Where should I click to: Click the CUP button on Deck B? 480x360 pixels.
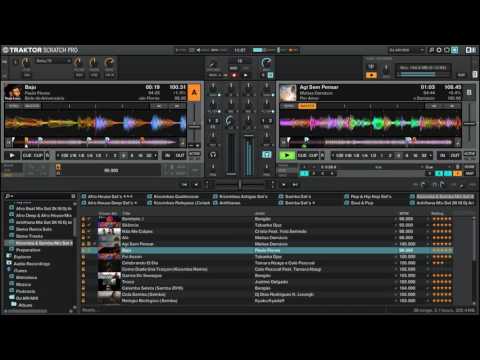coord(313,155)
